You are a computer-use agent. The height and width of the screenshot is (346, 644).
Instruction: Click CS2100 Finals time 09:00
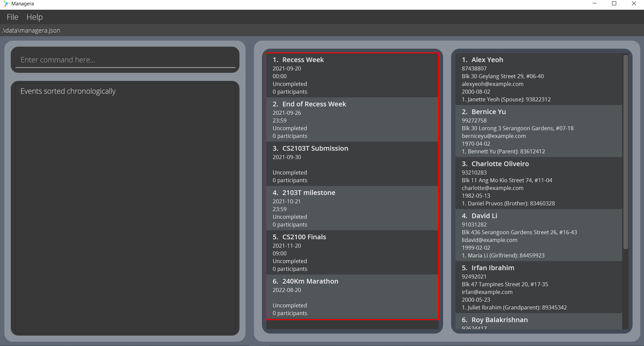click(279, 253)
